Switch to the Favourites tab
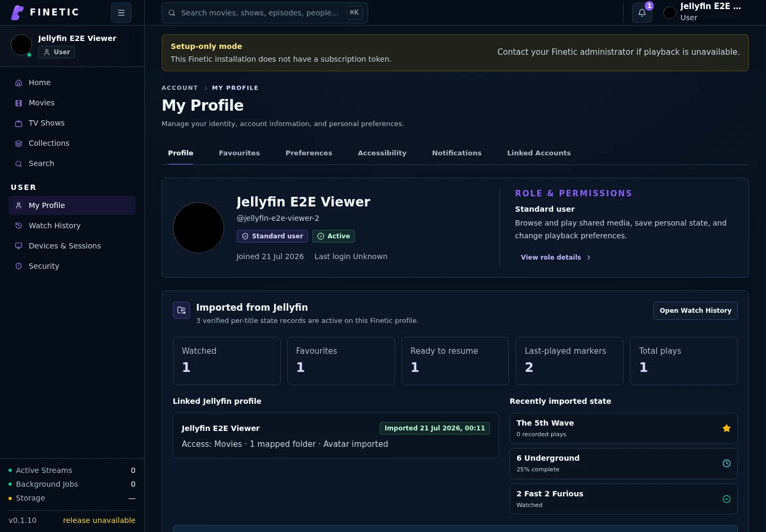 pyautogui.click(x=239, y=153)
